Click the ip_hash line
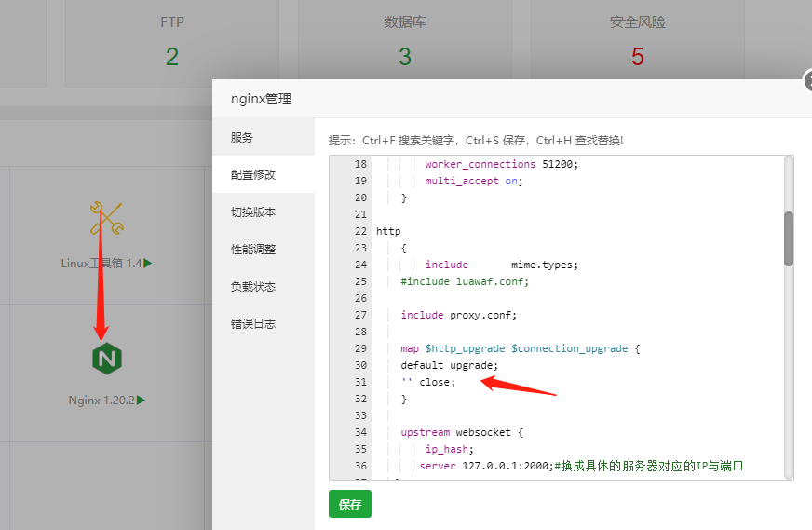 449,449
